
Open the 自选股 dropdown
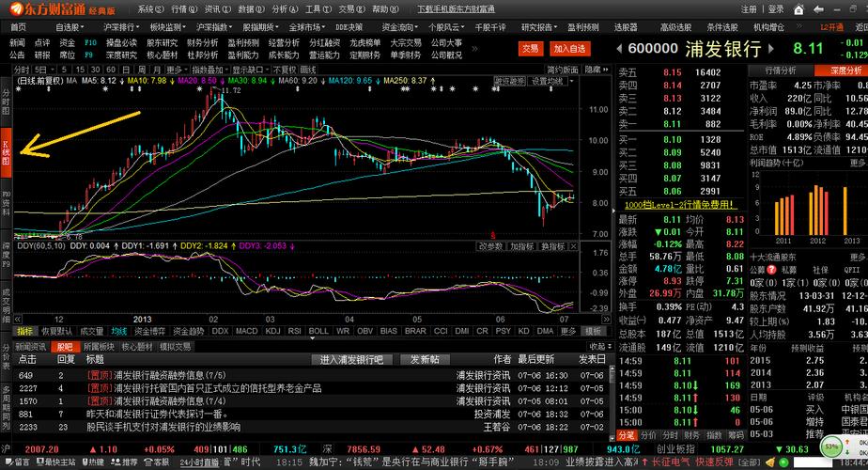[70, 26]
